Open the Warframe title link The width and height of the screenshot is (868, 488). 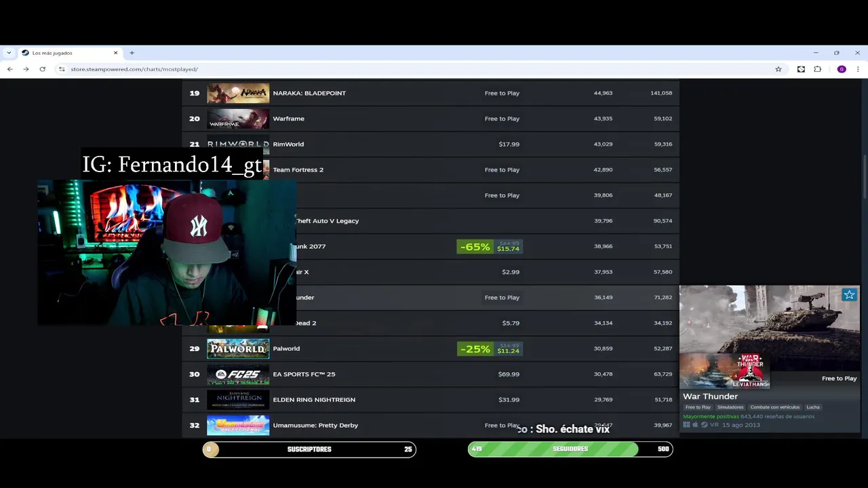click(288, 119)
